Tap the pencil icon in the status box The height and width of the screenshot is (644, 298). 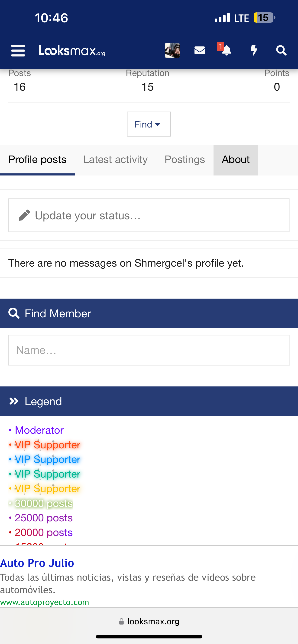click(x=24, y=215)
